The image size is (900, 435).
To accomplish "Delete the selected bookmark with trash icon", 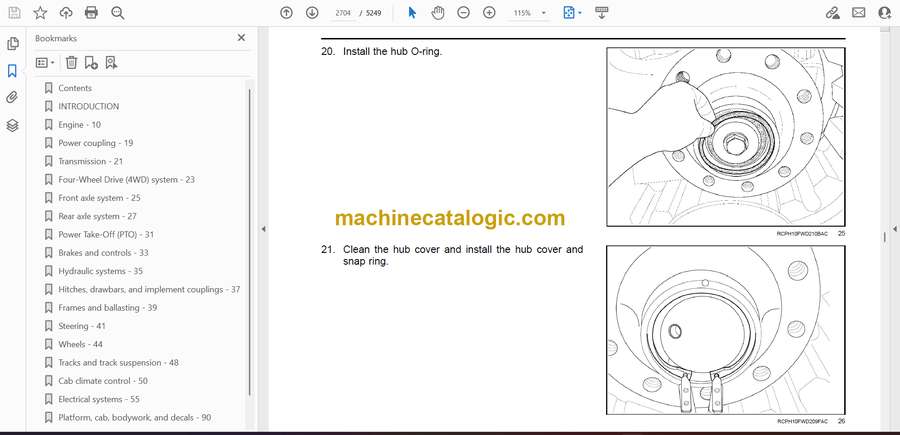I will pyautogui.click(x=71, y=62).
